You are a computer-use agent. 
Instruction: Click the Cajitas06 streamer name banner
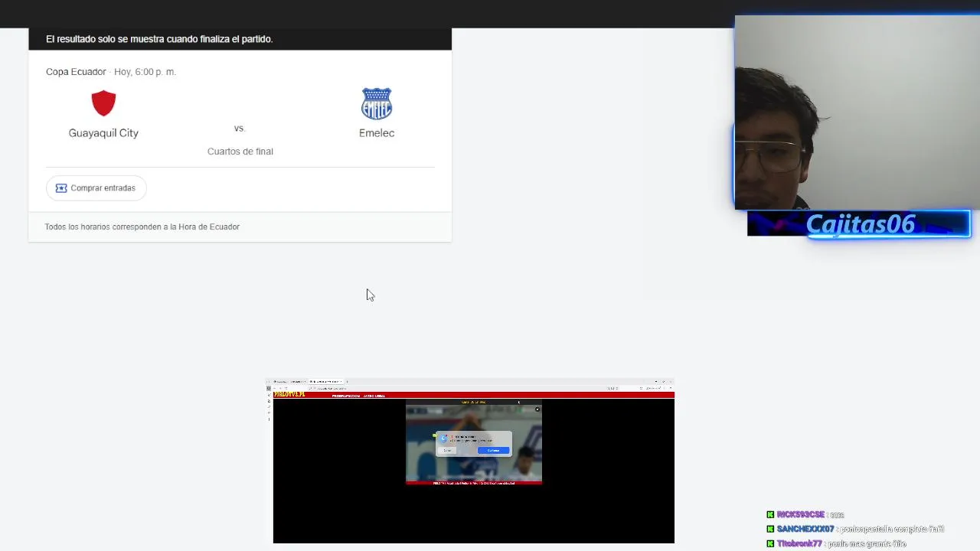[x=859, y=223]
